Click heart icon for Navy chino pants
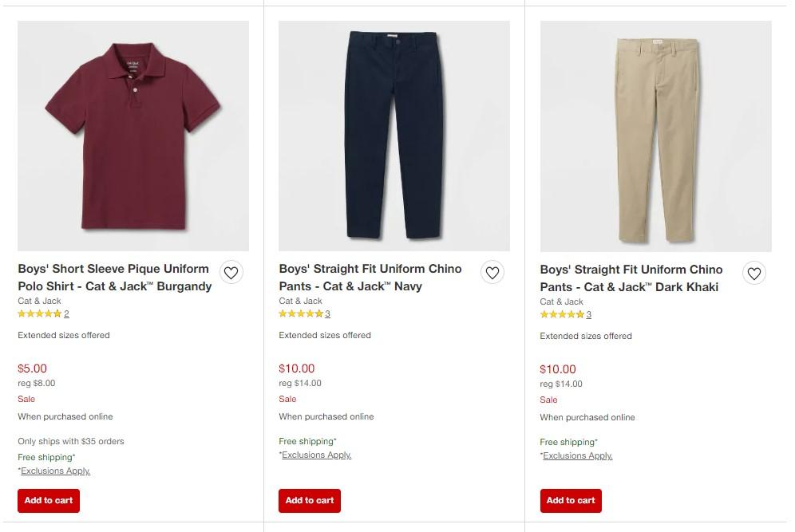 point(492,273)
